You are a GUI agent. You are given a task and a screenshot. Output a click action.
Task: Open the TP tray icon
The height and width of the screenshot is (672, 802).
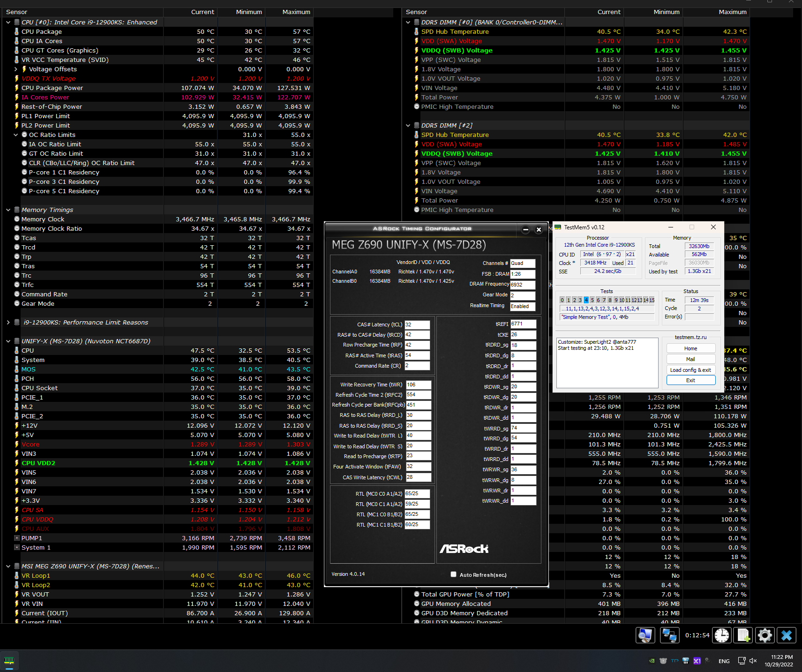tap(675, 661)
